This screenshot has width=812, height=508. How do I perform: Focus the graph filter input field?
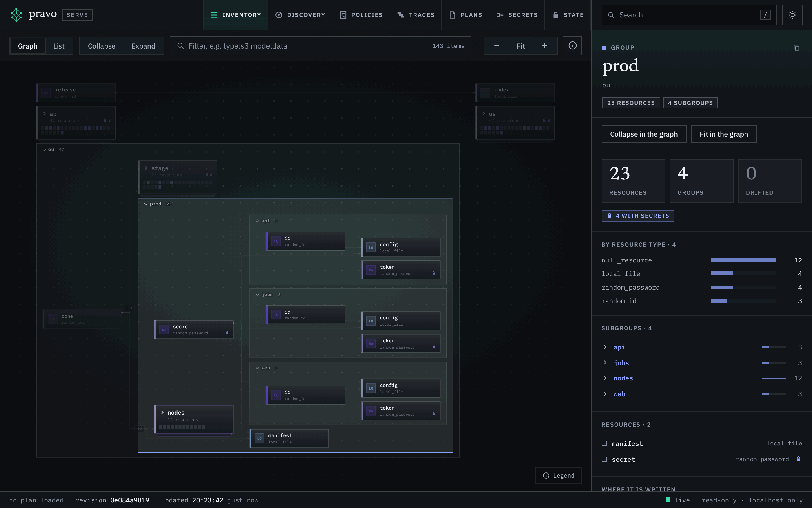(321, 46)
